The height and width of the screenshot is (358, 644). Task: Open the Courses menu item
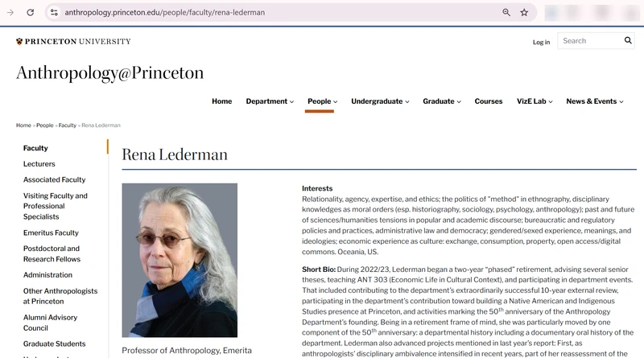pos(489,101)
